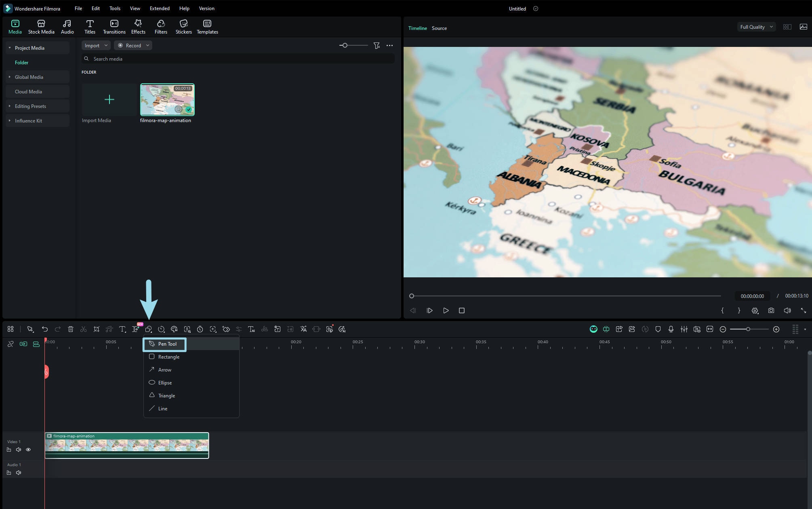Viewport: 812px width, 509px height.
Task: Select Rectangle from the shape menu
Action: [168, 357]
